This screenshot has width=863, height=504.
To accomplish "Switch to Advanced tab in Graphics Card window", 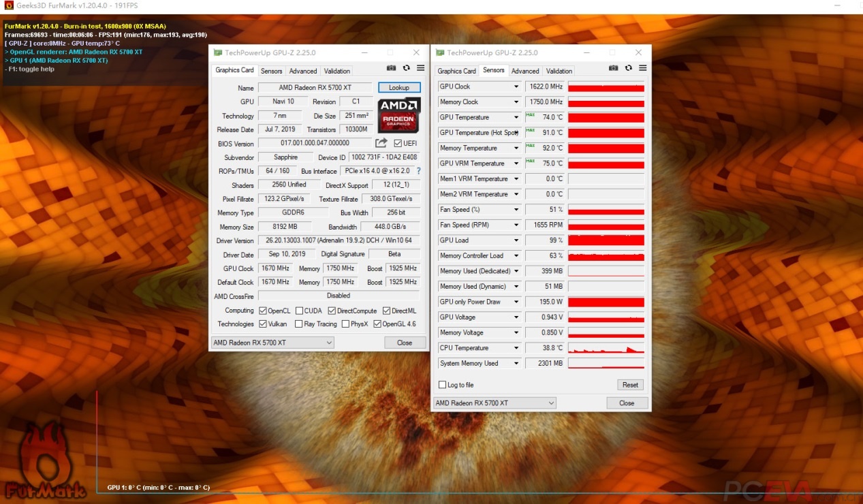I will coord(302,71).
